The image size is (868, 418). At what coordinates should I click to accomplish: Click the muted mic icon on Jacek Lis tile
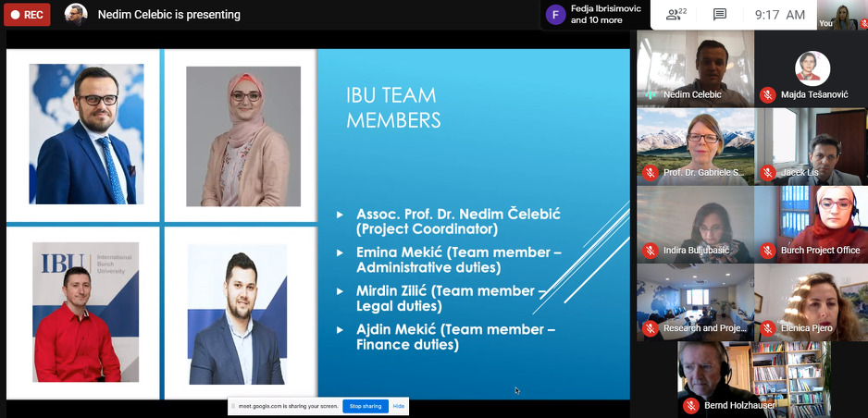(767, 172)
